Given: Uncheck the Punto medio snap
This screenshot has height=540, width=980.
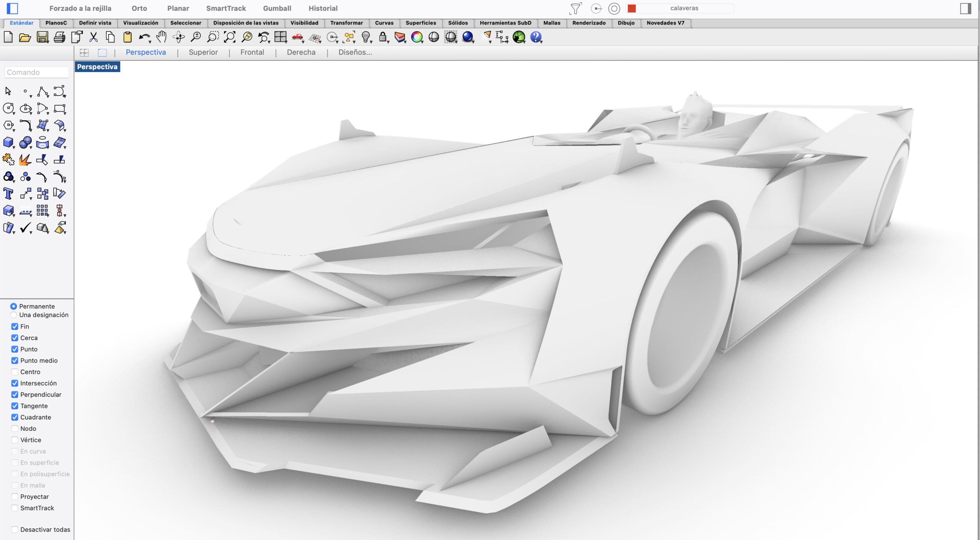Looking at the screenshot, I should point(15,360).
